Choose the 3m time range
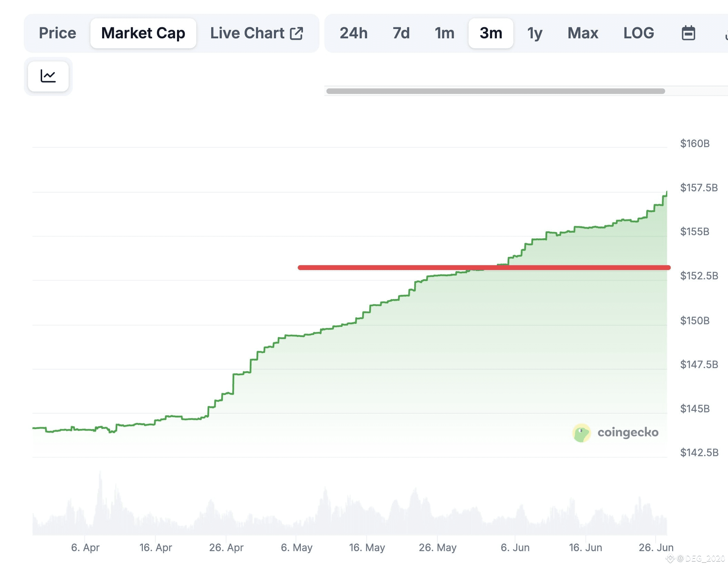 (491, 33)
